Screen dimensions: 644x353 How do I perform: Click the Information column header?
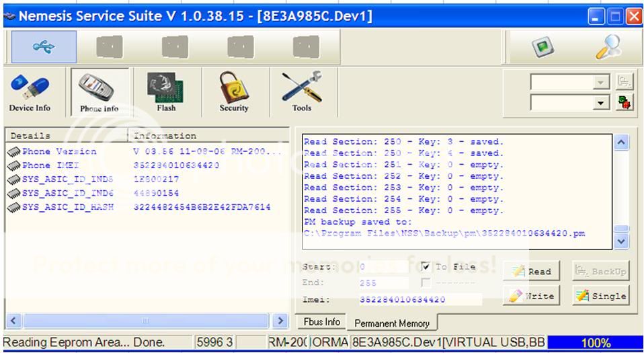(x=208, y=136)
